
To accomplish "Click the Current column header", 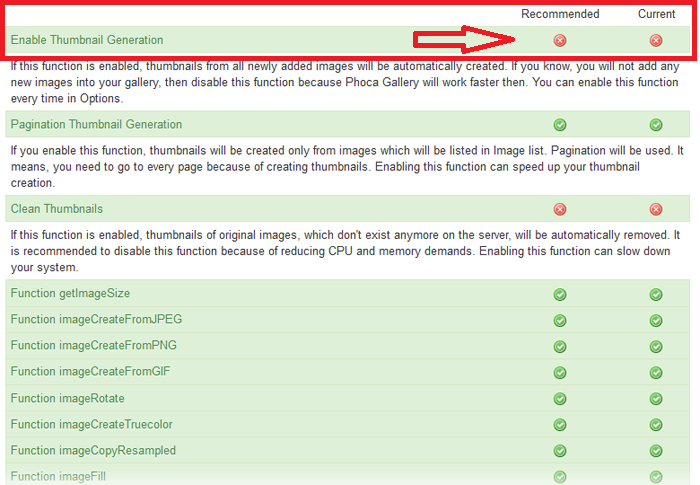I will [x=656, y=14].
